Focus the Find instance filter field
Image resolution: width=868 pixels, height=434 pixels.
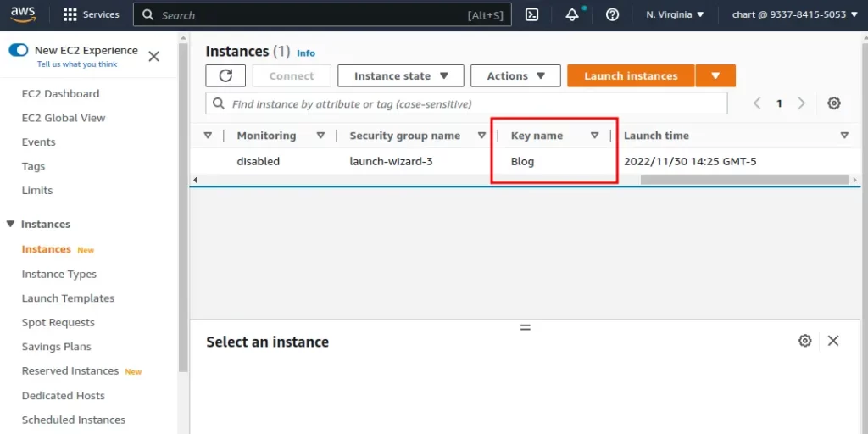(x=466, y=103)
